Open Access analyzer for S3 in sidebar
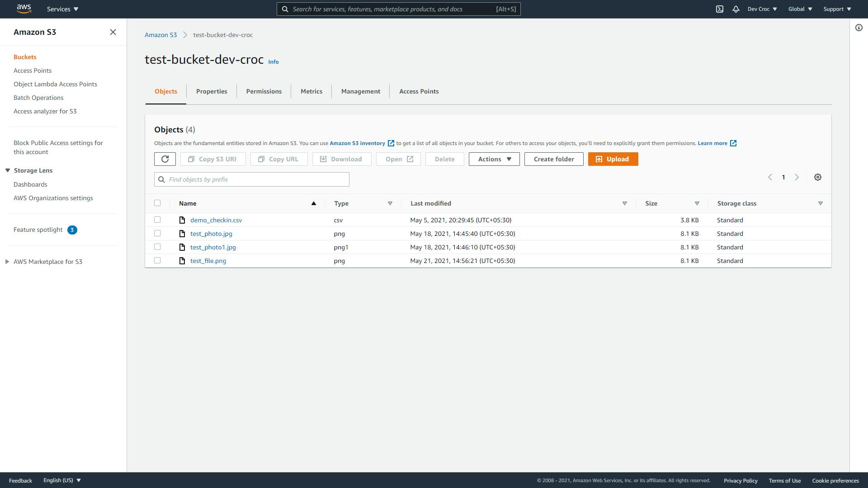This screenshot has width=868, height=488. click(x=45, y=111)
